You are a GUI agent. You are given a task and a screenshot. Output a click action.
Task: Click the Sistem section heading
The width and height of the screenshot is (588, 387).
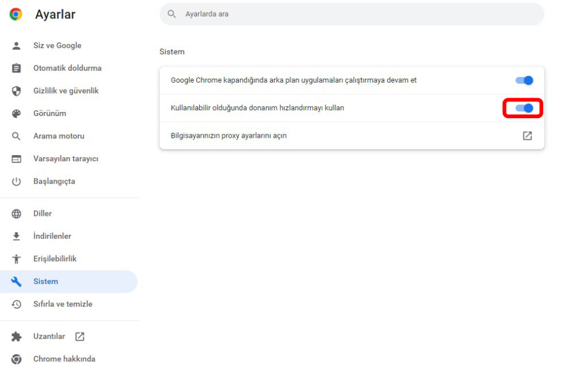[x=172, y=52]
